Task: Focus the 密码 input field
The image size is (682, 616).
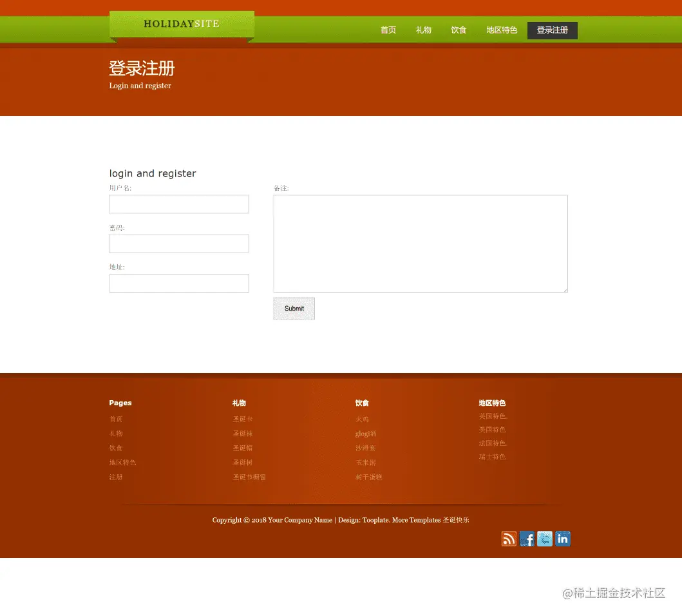Action: click(179, 244)
